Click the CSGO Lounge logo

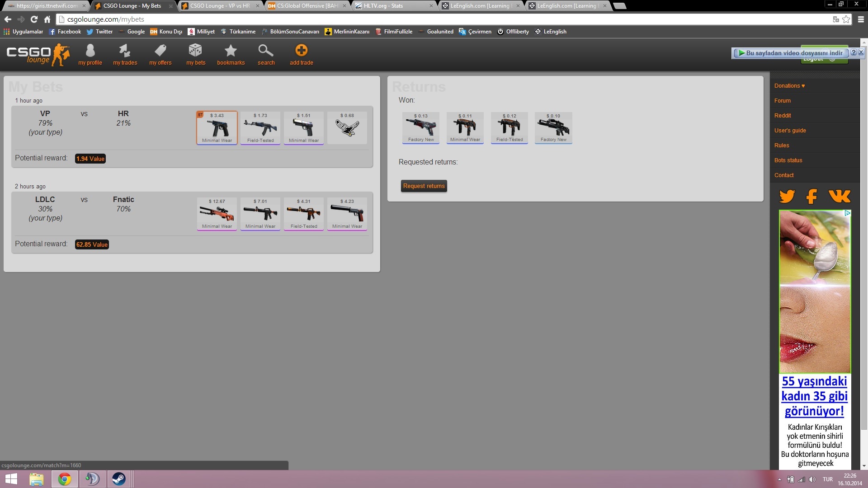(x=38, y=55)
